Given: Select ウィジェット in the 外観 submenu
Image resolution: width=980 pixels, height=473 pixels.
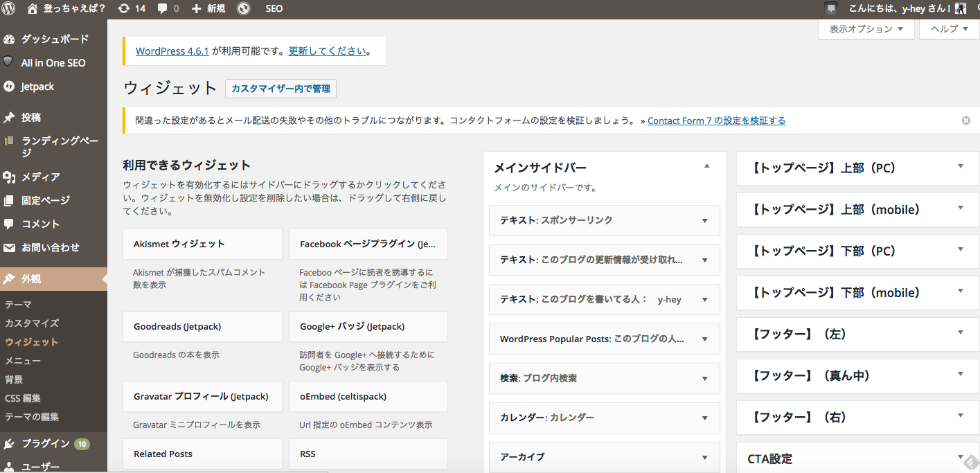Looking at the screenshot, I should click(x=32, y=342).
